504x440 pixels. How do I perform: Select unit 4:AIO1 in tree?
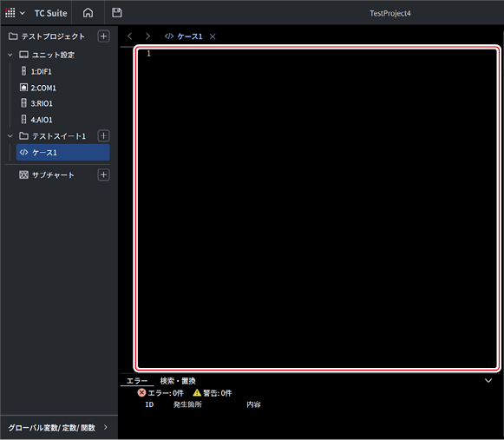42,120
